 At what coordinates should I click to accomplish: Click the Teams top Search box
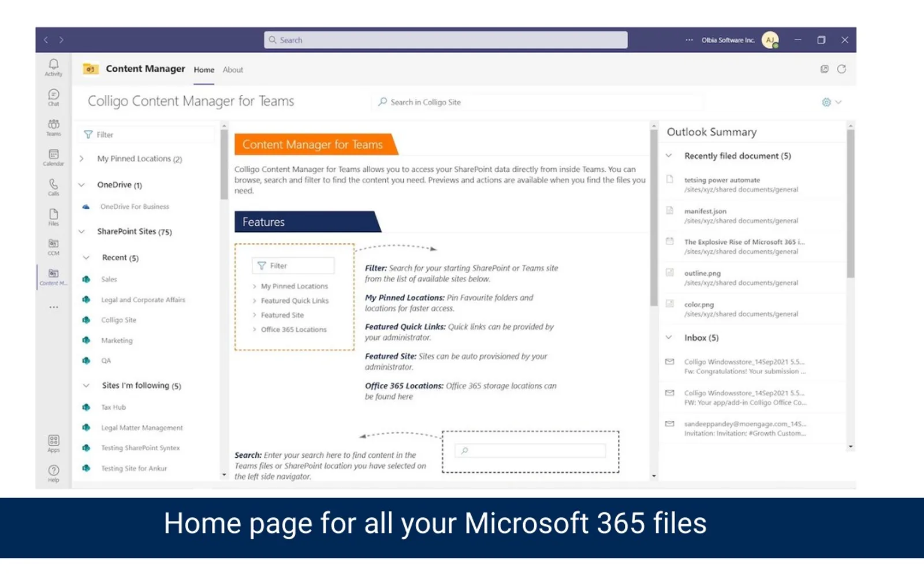click(446, 40)
